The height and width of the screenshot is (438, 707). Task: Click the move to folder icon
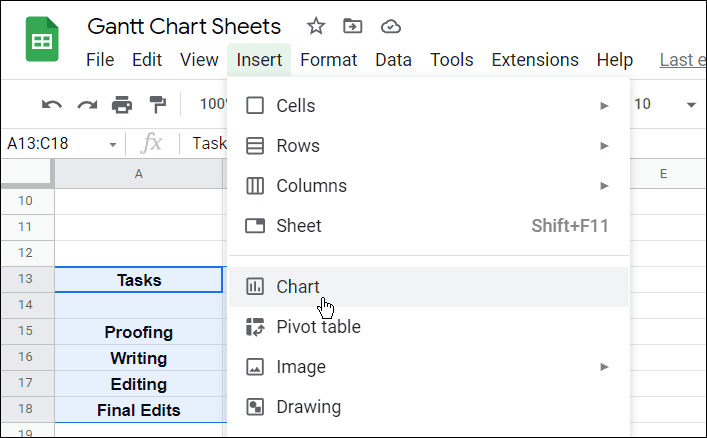(x=352, y=26)
